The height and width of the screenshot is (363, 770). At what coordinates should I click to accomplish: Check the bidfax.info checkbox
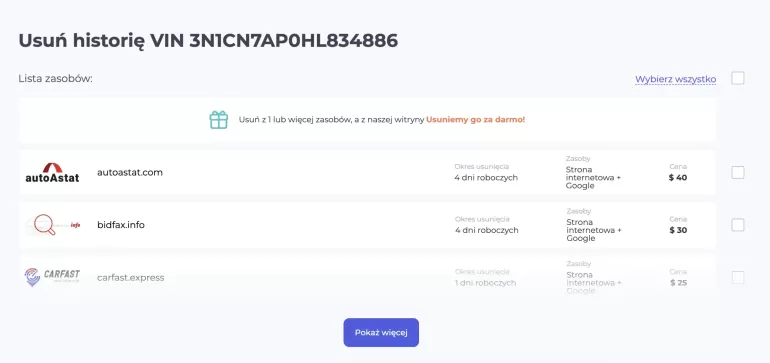738,225
